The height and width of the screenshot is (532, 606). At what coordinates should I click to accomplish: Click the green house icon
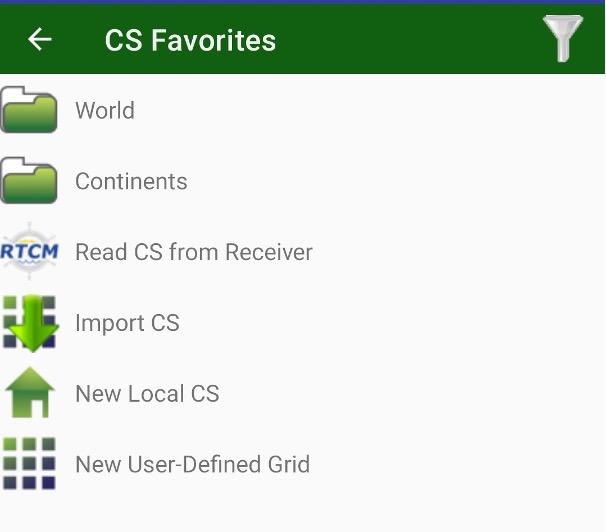tap(29, 393)
